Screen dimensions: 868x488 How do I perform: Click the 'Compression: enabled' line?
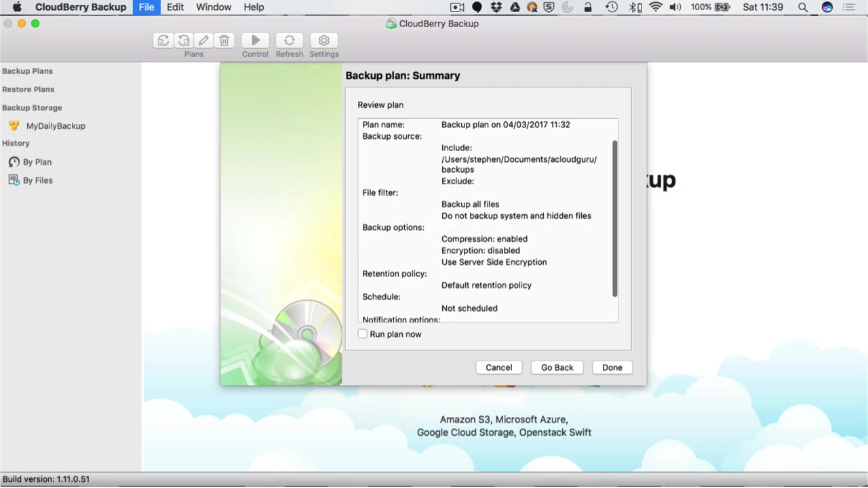tap(484, 239)
